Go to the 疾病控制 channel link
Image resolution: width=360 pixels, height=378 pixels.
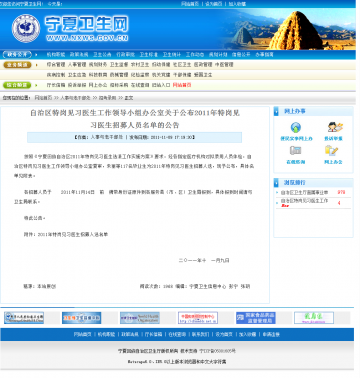[56, 75]
